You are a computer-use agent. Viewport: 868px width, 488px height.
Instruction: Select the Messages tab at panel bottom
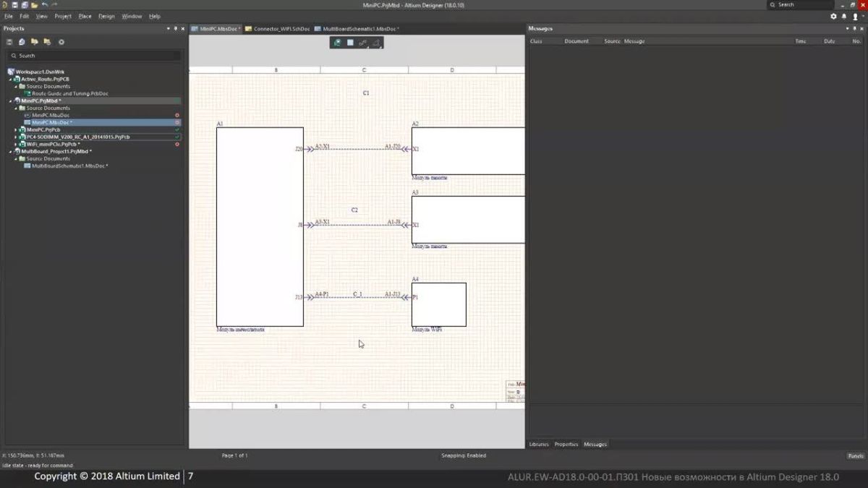(595, 444)
